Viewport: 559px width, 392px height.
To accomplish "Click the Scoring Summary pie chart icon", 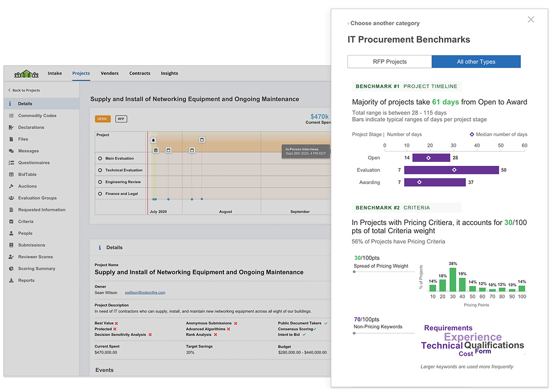I will pyautogui.click(x=11, y=269).
